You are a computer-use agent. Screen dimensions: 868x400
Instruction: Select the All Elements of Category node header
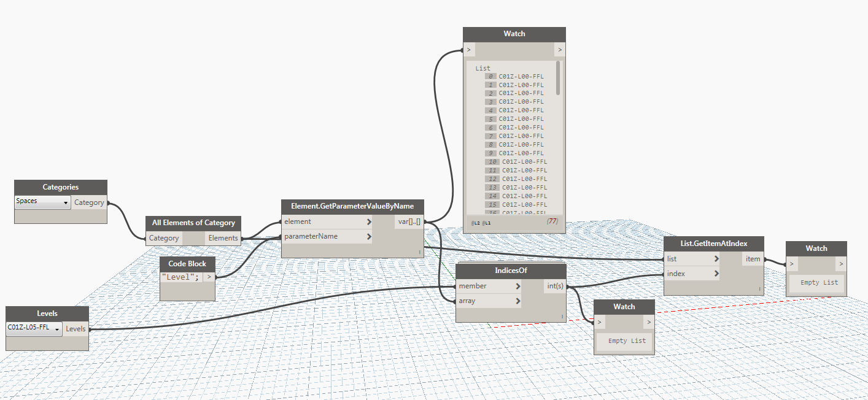(193, 223)
